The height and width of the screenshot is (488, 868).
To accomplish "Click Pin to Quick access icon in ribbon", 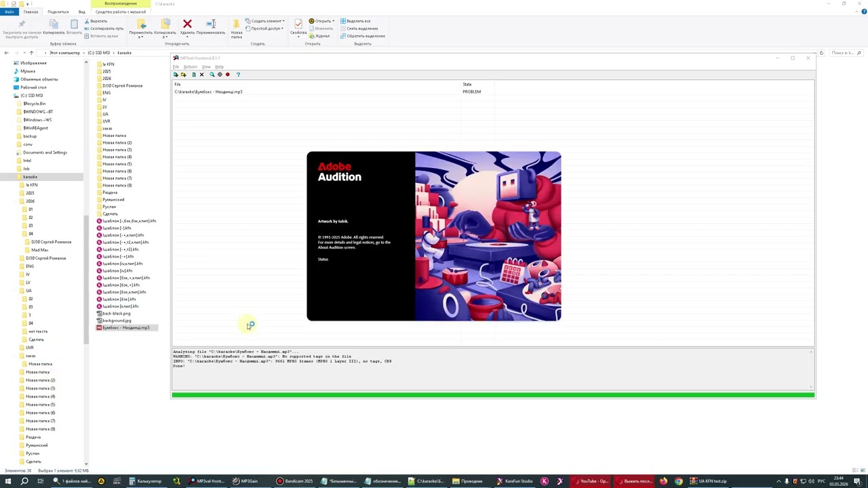I will pos(22,24).
